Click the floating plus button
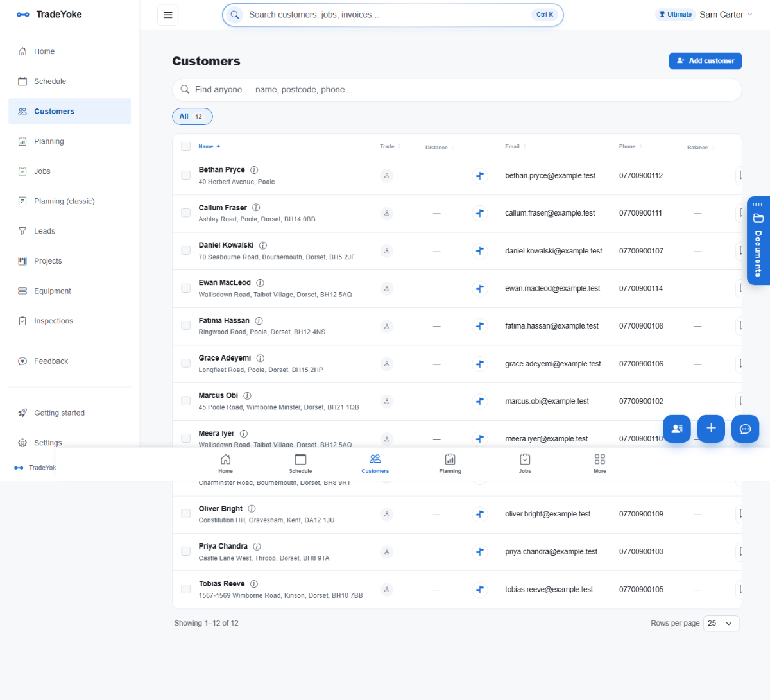Viewport: 770px width, 700px height. [711, 429]
